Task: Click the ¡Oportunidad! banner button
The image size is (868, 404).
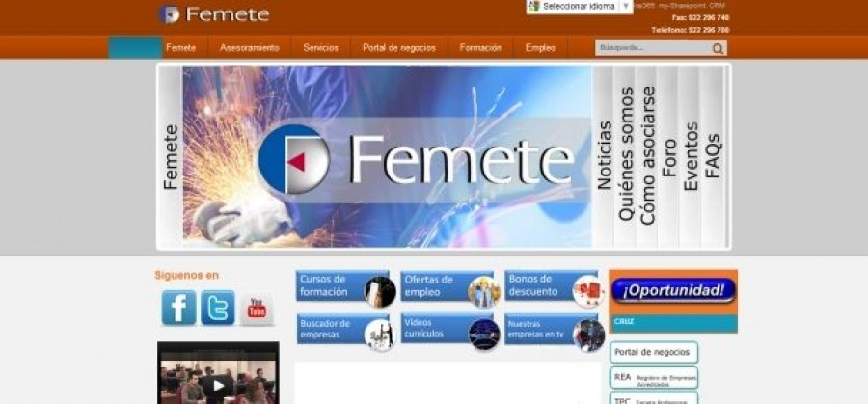Action: pyautogui.click(x=674, y=290)
